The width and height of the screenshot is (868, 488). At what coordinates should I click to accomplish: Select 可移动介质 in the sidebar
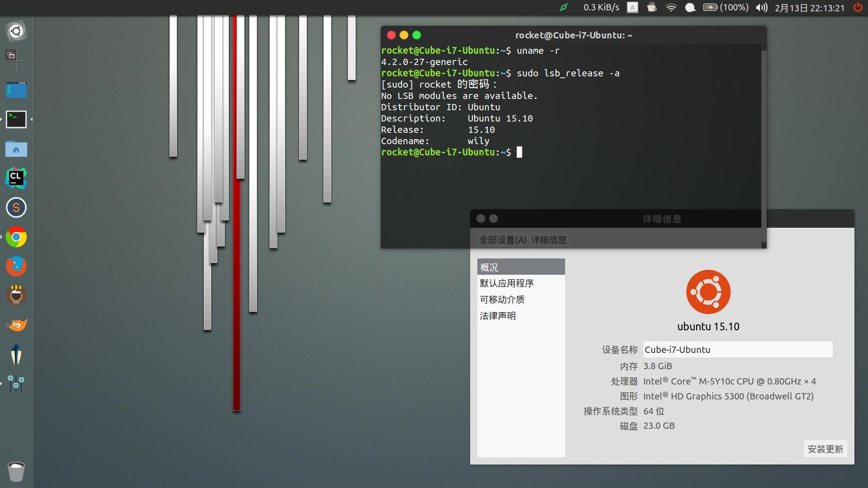tap(502, 300)
